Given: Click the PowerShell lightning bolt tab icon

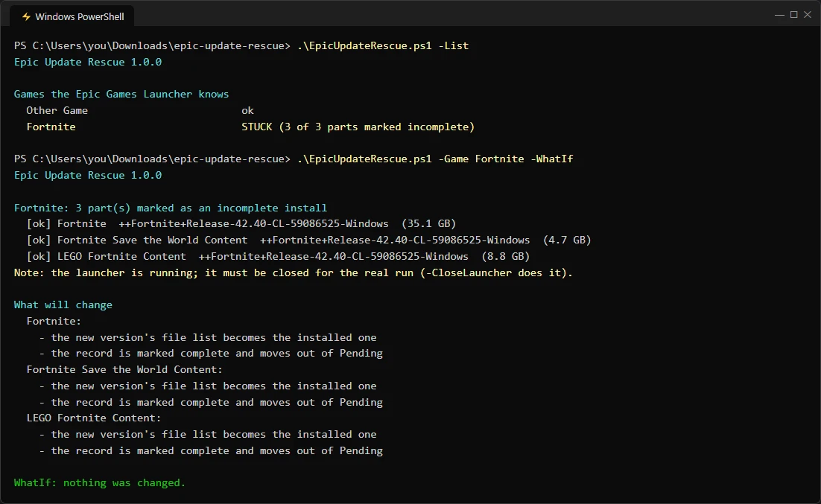Looking at the screenshot, I should [x=26, y=16].
